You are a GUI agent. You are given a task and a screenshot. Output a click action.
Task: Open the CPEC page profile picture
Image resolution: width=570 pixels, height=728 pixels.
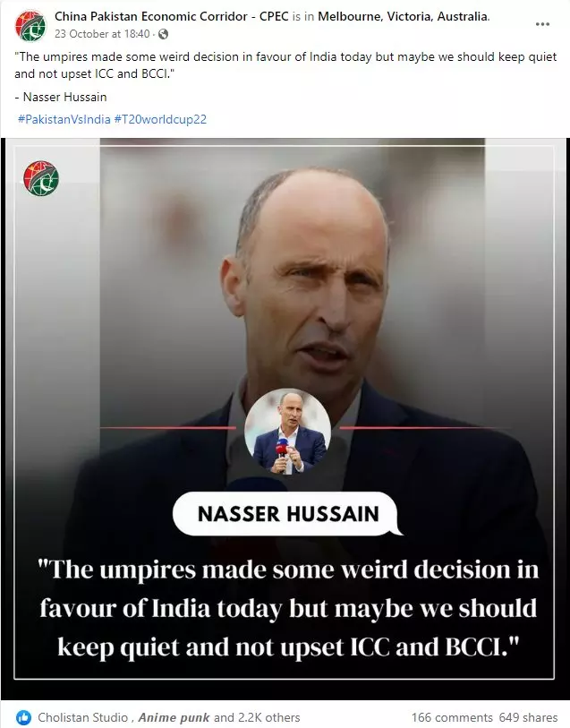pos(30,25)
